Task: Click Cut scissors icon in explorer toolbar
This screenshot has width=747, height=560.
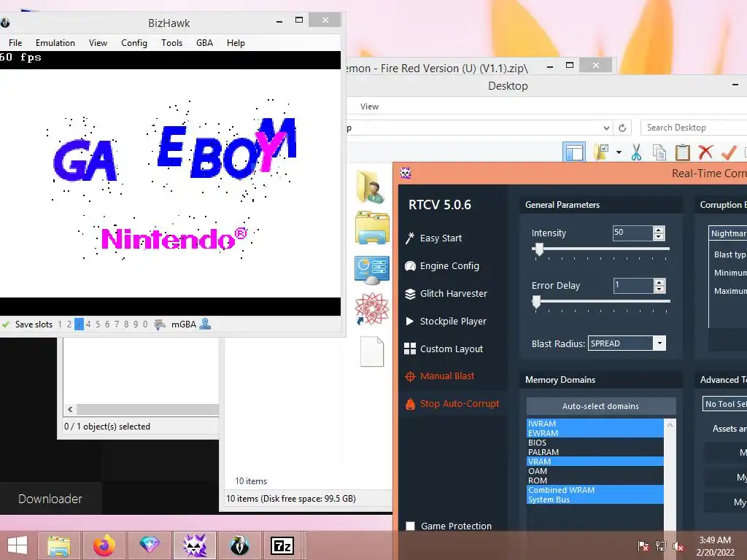Action: click(636, 152)
